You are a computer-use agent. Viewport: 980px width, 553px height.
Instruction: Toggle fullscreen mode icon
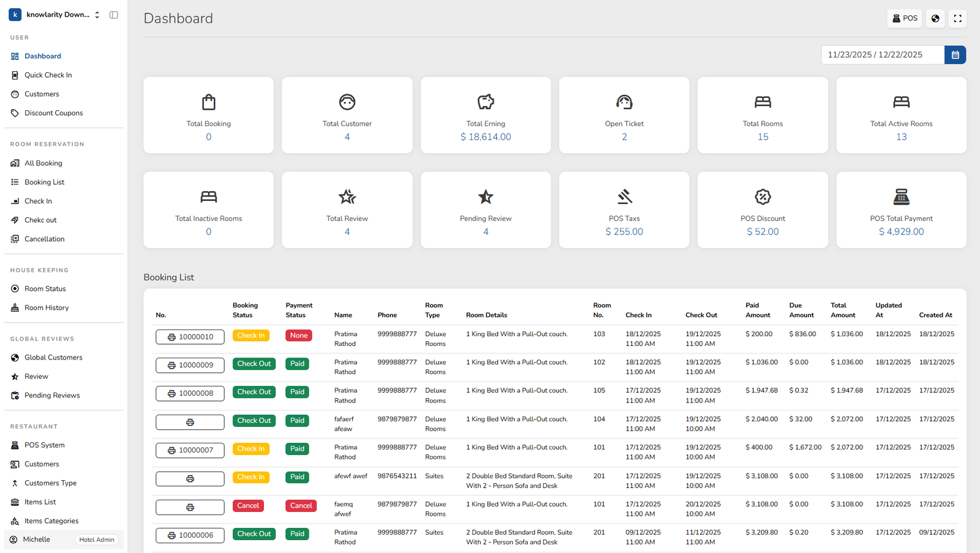pyautogui.click(x=957, y=18)
